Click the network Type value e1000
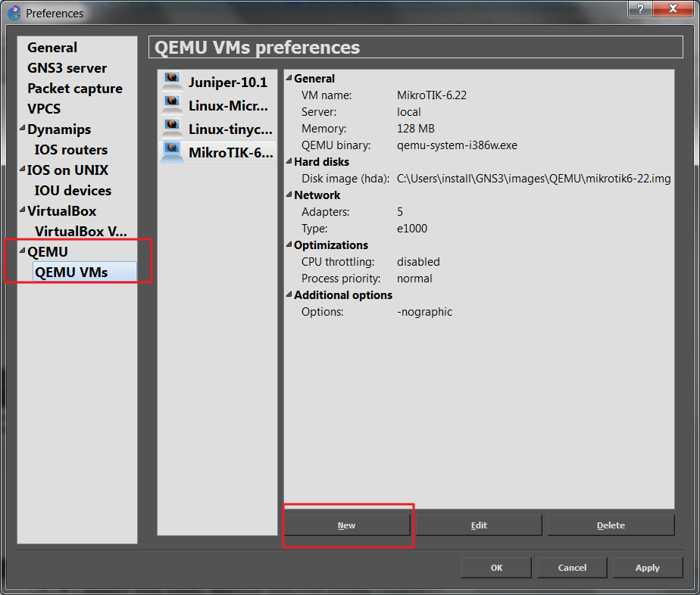Screen dimensions: 700x595 [x=412, y=229]
